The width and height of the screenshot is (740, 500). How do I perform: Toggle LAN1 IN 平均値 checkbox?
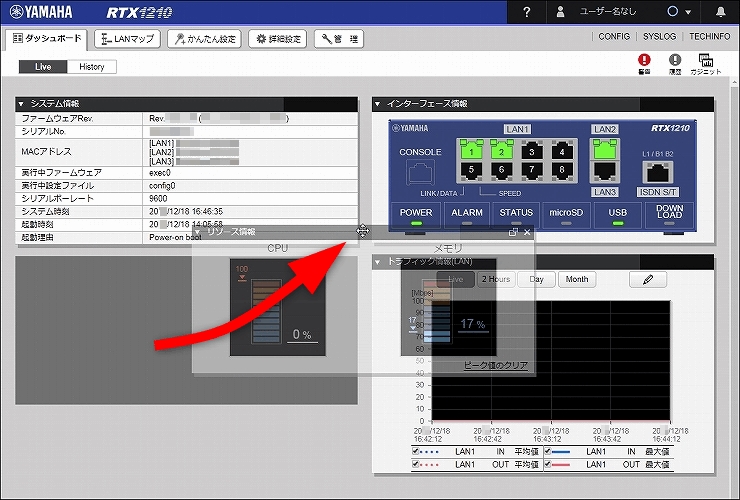(x=415, y=451)
